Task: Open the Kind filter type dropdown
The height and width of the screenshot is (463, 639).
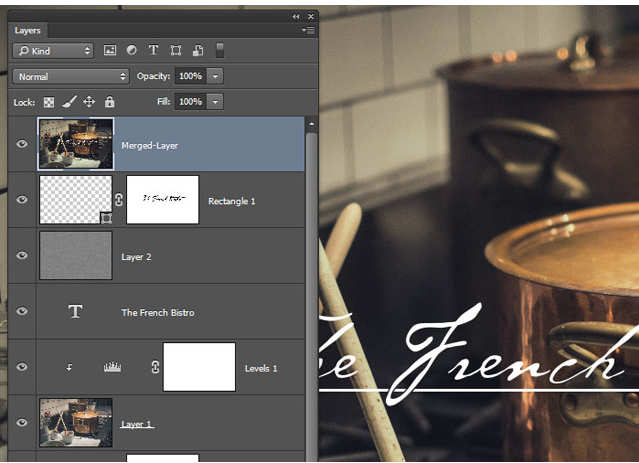Action: click(x=53, y=51)
